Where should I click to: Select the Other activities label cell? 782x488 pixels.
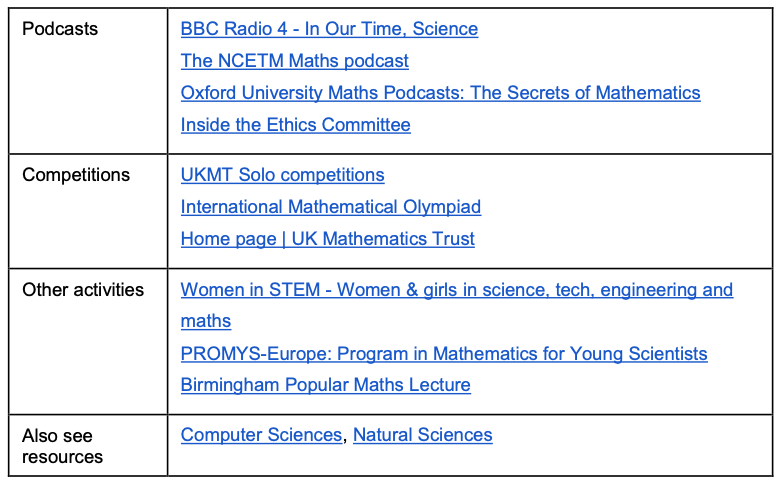click(x=88, y=342)
